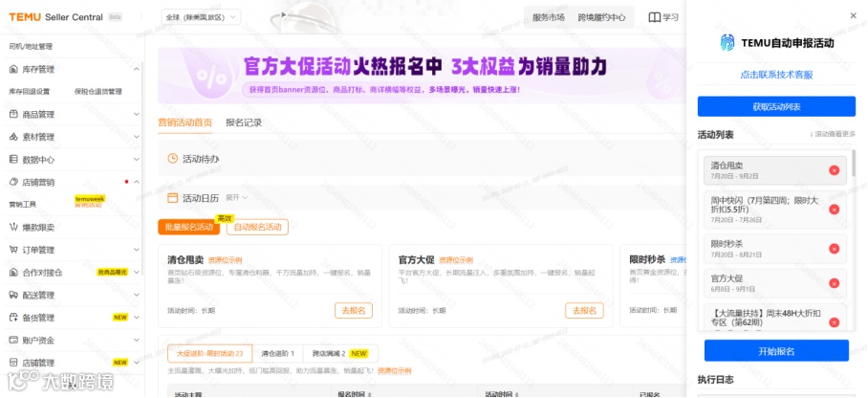The height and width of the screenshot is (398, 868).
Task: Remove 清仓甩卖 from the activity list
Action: [835, 170]
